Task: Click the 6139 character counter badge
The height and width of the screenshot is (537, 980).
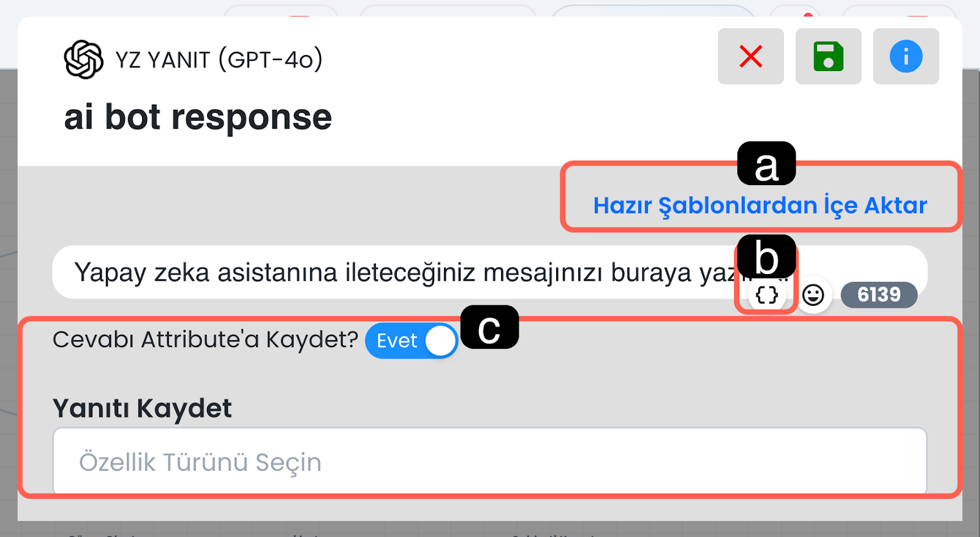Action: pyautogui.click(x=878, y=295)
